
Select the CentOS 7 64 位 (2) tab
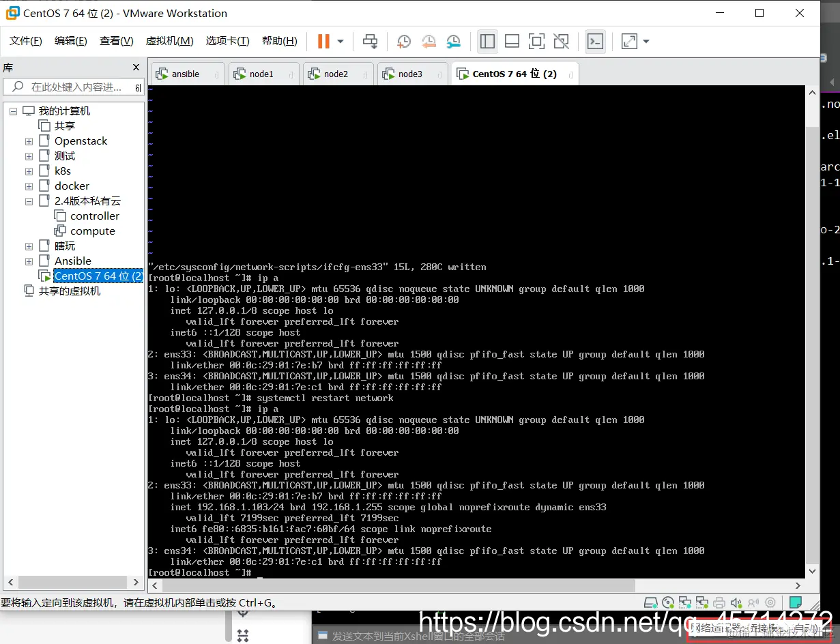click(515, 74)
